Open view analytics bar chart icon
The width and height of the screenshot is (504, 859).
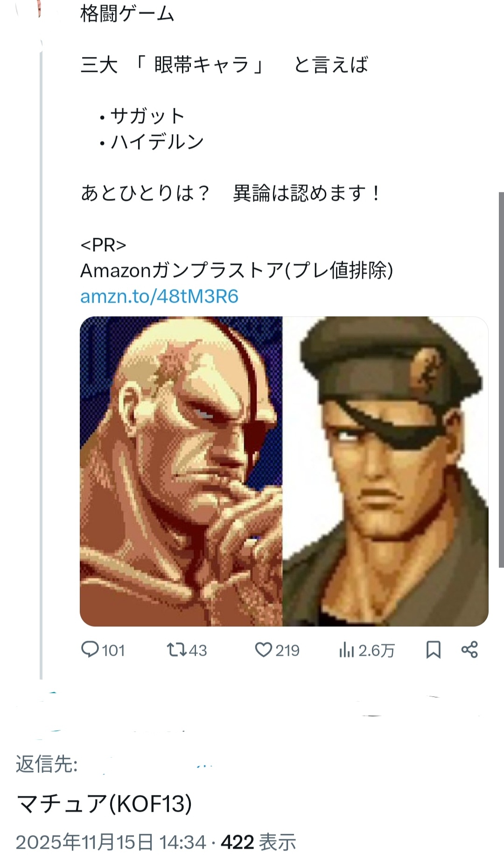[x=346, y=650]
